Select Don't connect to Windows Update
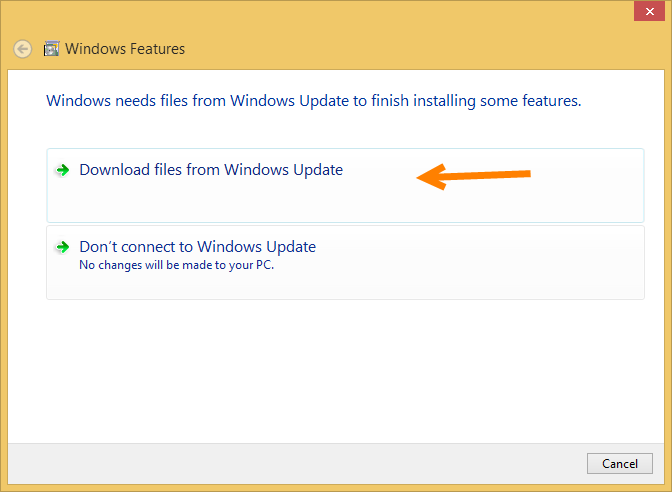 pos(197,246)
